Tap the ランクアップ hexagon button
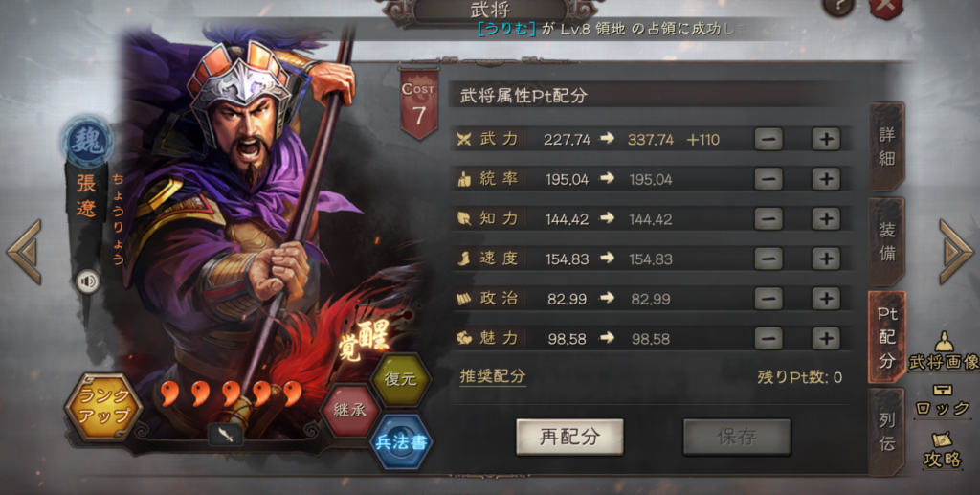Viewport: 980px width, 495px height. [x=103, y=407]
